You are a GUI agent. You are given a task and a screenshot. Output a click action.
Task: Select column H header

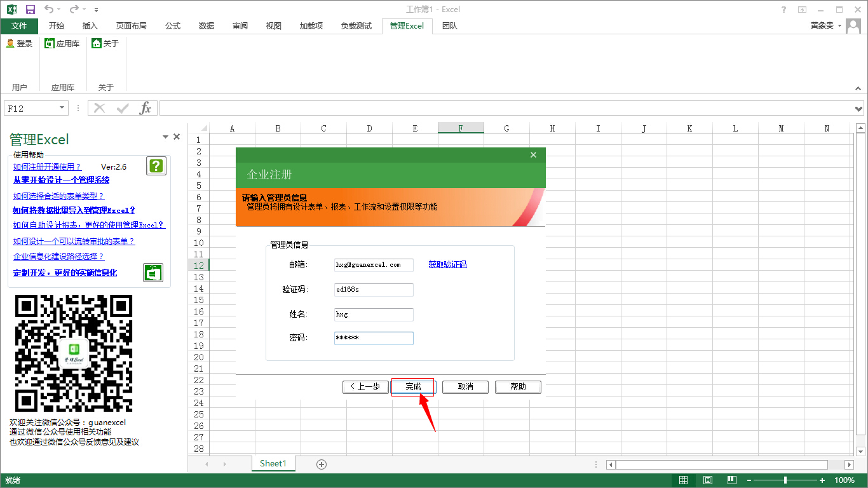[552, 128]
